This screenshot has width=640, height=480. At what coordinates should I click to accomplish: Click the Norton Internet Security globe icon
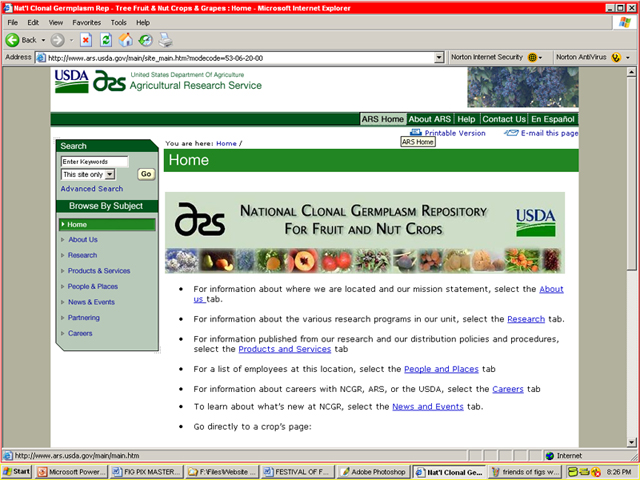pyautogui.click(x=532, y=58)
